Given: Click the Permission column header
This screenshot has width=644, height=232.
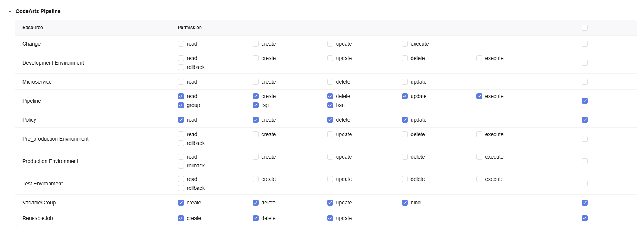Looking at the screenshot, I should (190, 28).
